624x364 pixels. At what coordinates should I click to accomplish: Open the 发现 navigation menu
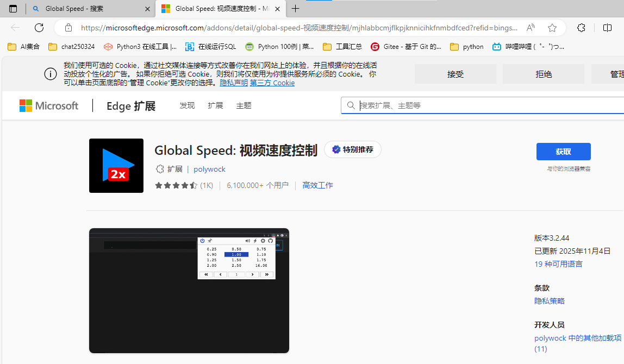pyautogui.click(x=187, y=105)
